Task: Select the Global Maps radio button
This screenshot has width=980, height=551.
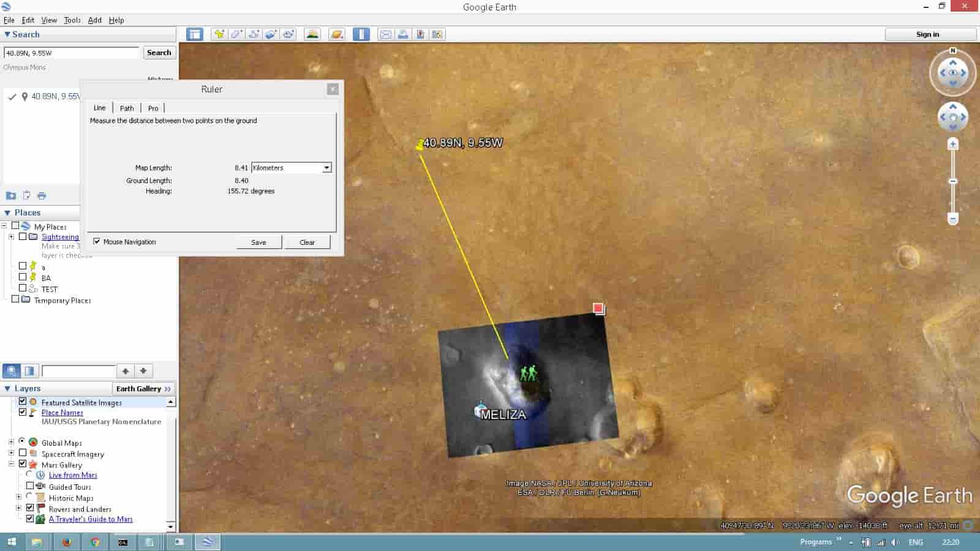Action: point(22,441)
